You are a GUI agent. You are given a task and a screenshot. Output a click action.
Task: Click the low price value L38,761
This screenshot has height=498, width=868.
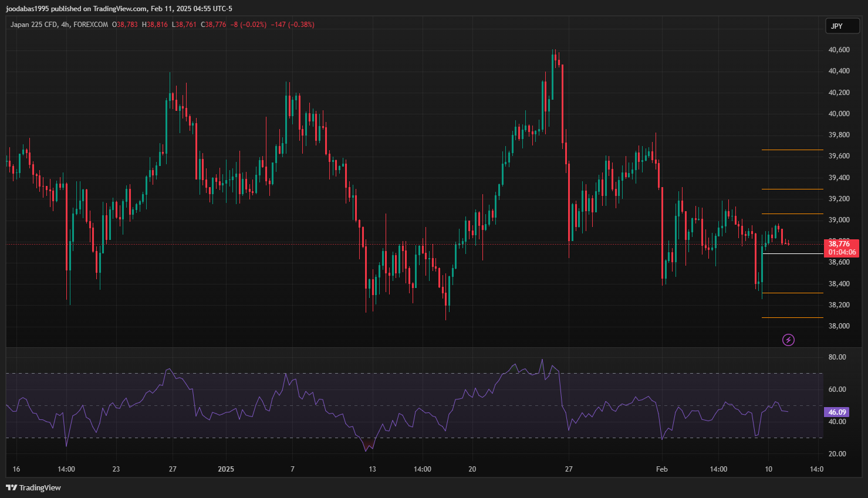(x=184, y=25)
